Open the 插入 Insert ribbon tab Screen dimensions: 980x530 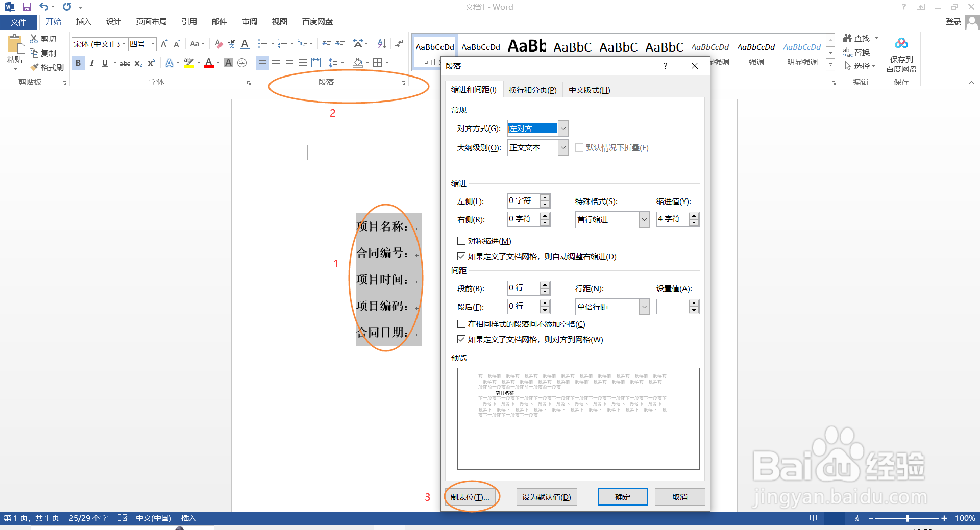pos(83,21)
